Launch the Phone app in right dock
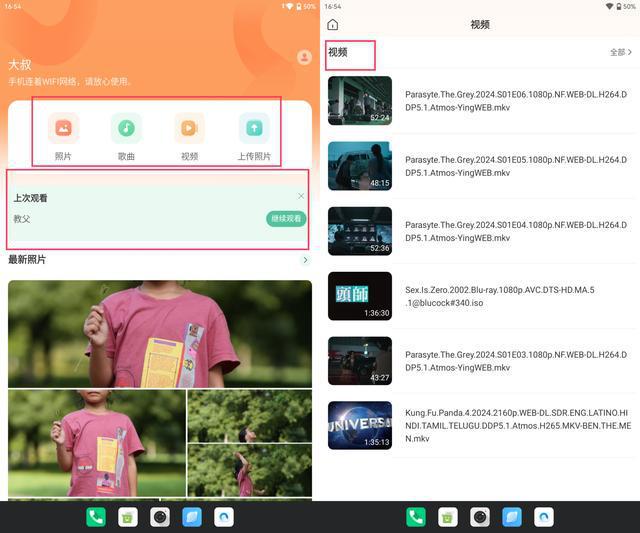 point(416,517)
